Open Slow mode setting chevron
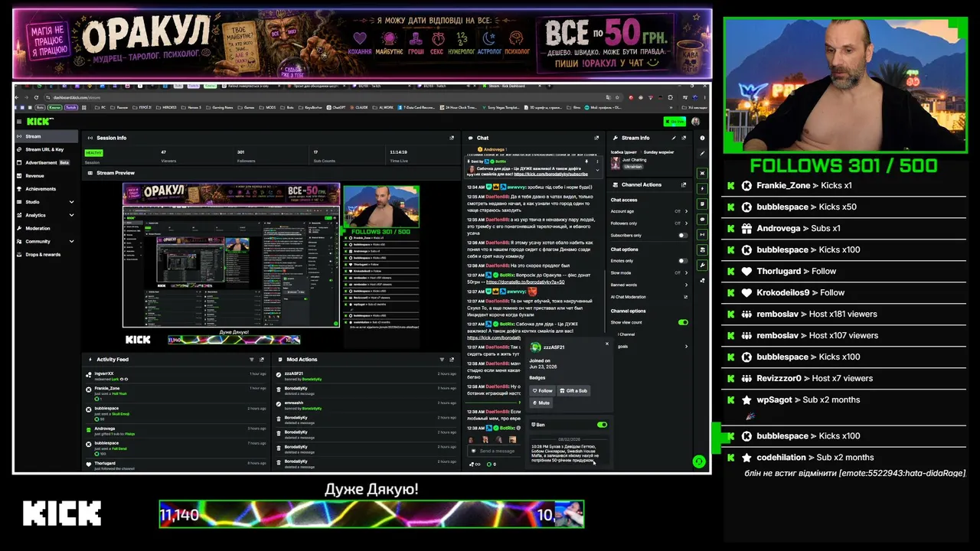The width and height of the screenshot is (980, 551). [685, 272]
